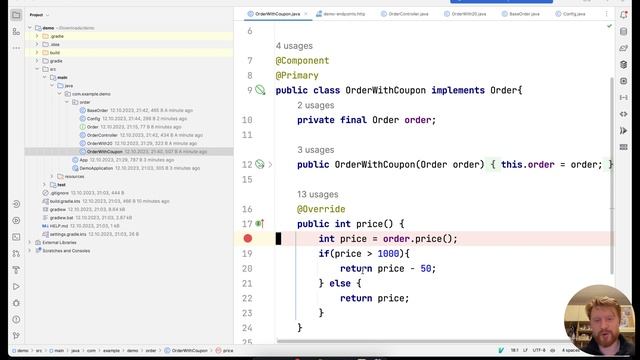Screen dimensions: 640x360
Task: Open the Git branch tool window
Action: tap(16, 336)
